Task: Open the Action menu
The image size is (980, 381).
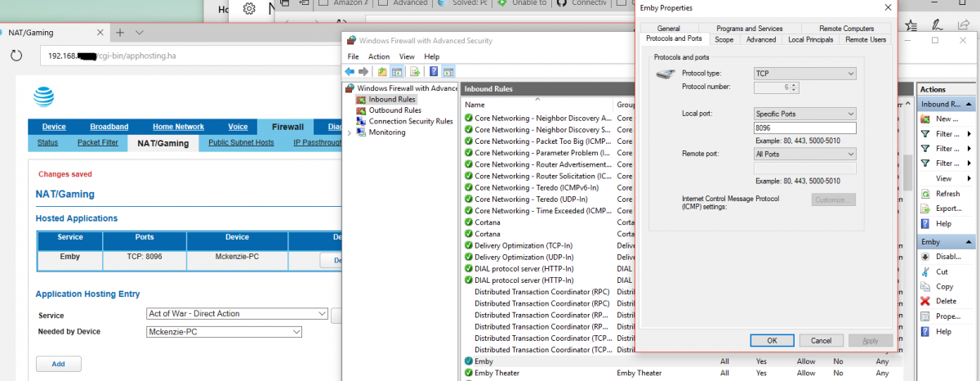Action: (x=378, y=56)
